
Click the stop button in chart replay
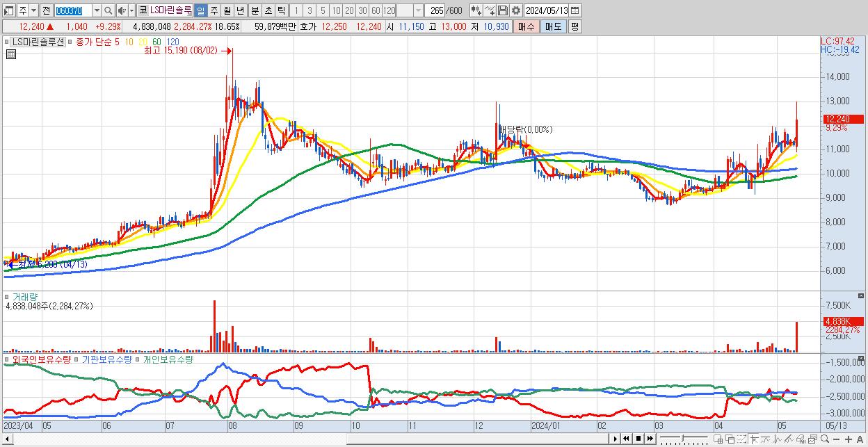click(638, 439)
